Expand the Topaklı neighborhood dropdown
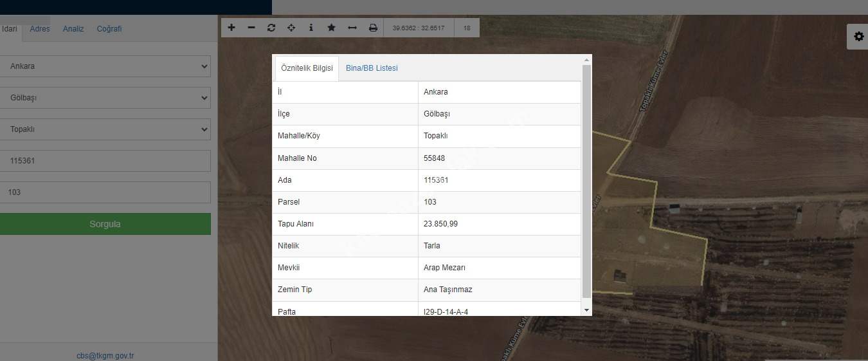Screen dimensions: 868x361 pyautogui.click(x=105, y=129)
